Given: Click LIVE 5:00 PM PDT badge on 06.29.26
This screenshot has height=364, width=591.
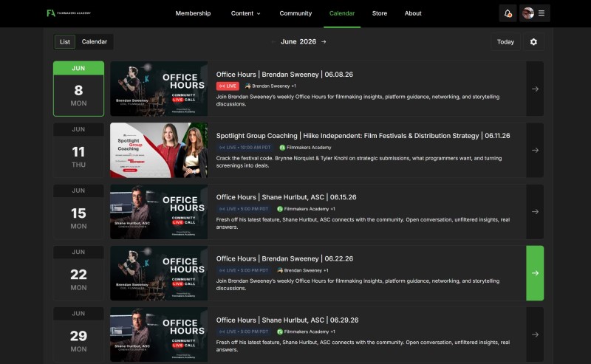Looking at the screenshot, I should pyautogui.click(x=244, y=332).
